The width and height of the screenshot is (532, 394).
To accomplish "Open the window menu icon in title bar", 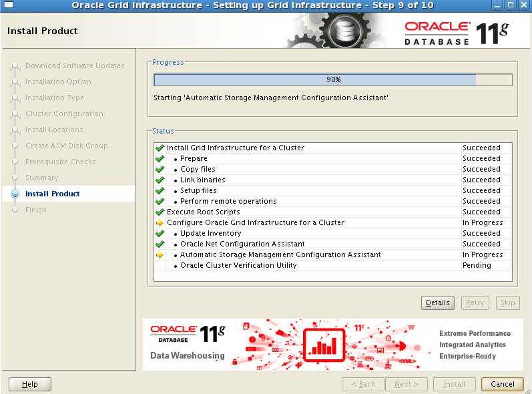I will pyautogui.click(x=8, y=5).
